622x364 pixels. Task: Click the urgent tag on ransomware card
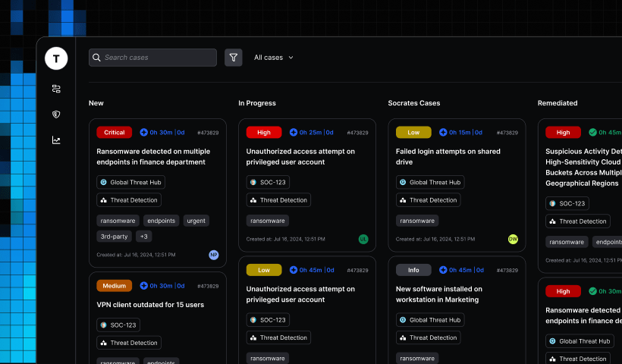click(196, 221)
